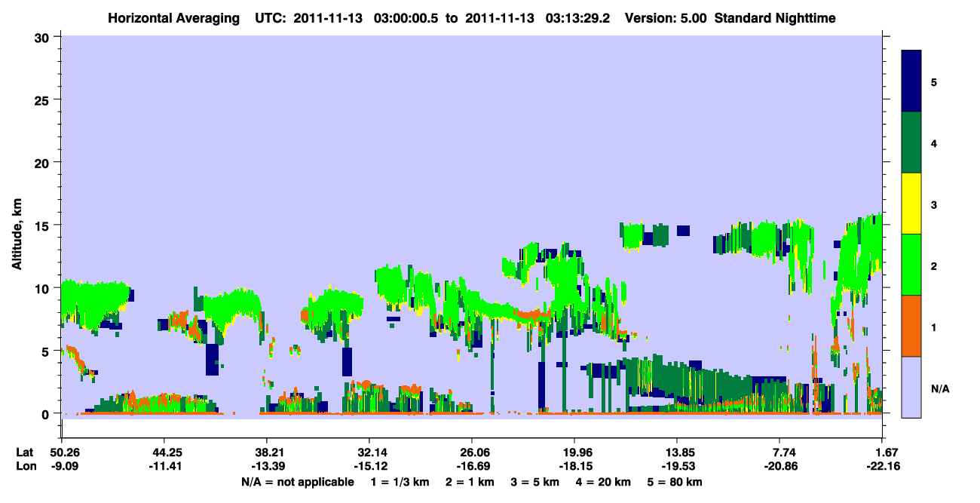Click longitude value -15.12
980x503 pixels.
(x=369, y=466)
